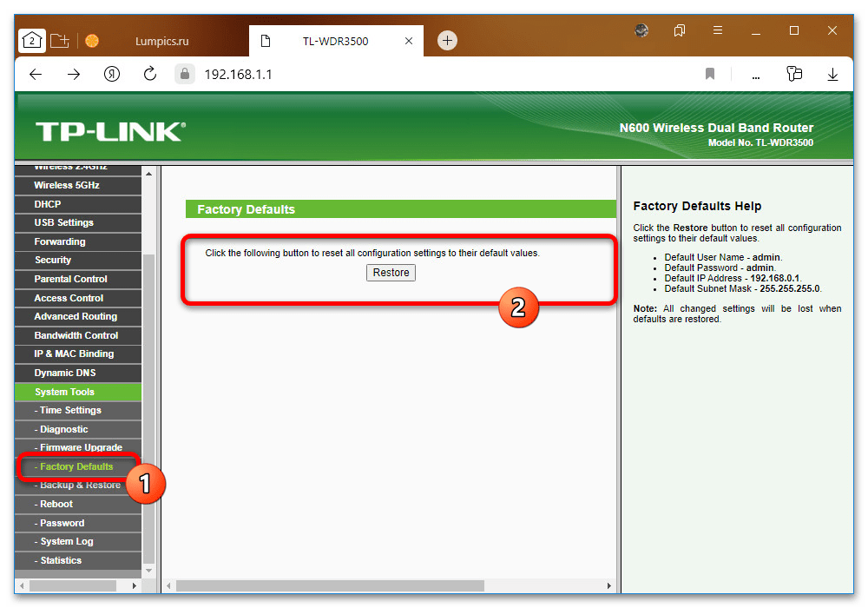Open Backup & Restore menu item
This screenshot has height=608, width=868.
click(x=80, y=486)
